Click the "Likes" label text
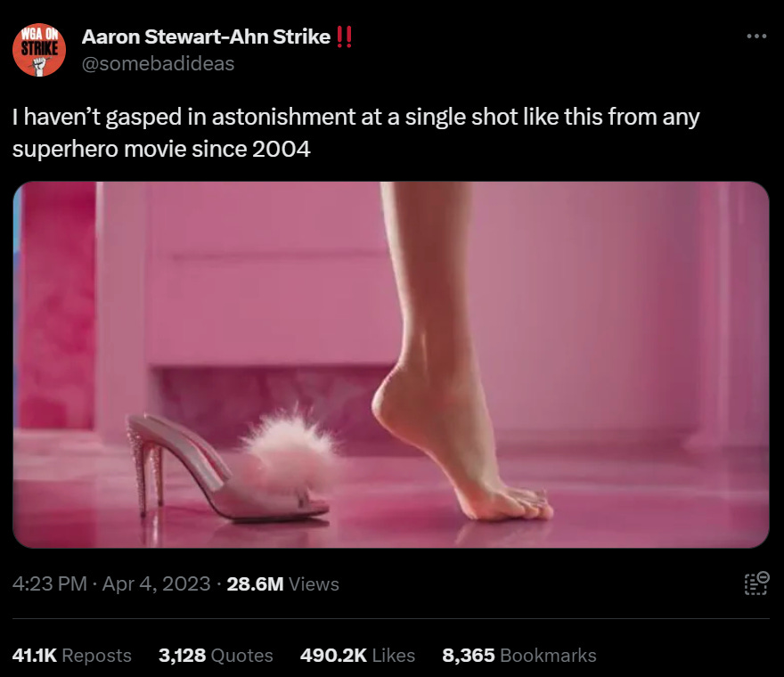 click(394, 655)
